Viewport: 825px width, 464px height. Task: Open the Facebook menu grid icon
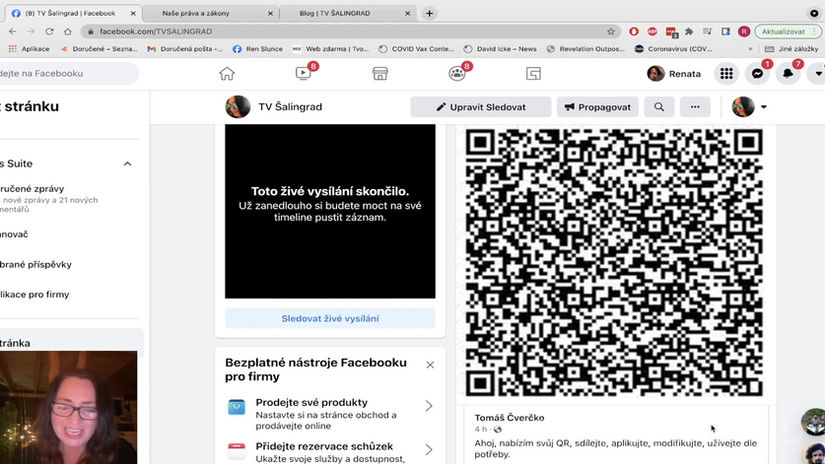click(726, 74)
